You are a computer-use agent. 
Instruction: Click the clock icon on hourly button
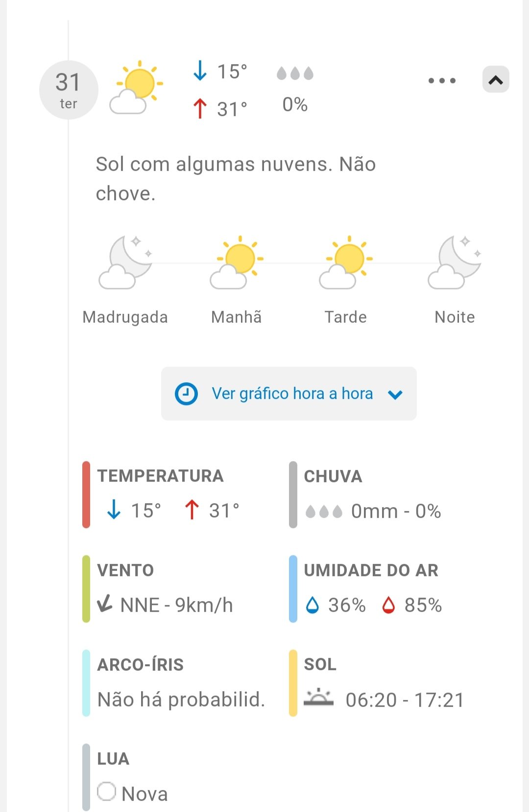tap(186, 394)
